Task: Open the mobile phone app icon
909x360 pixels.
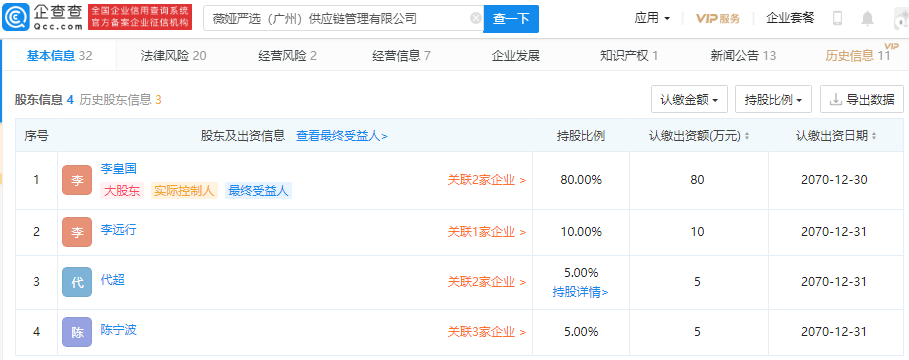Action: click(837, 19)
